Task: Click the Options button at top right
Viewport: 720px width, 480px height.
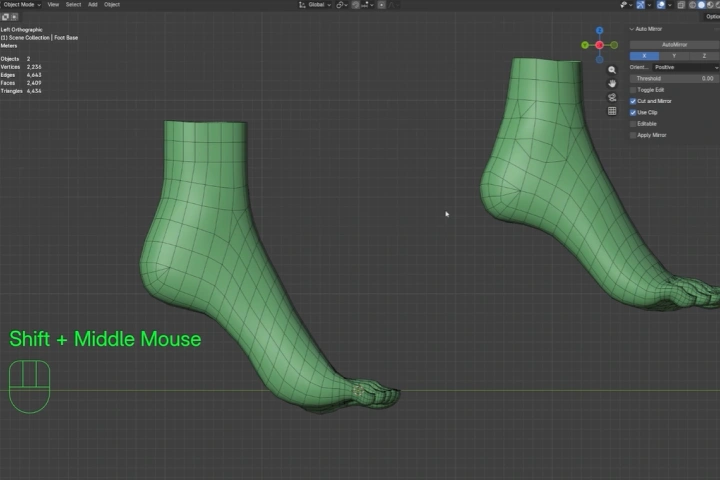Action: pyautogui.click(x=712, y=17)
